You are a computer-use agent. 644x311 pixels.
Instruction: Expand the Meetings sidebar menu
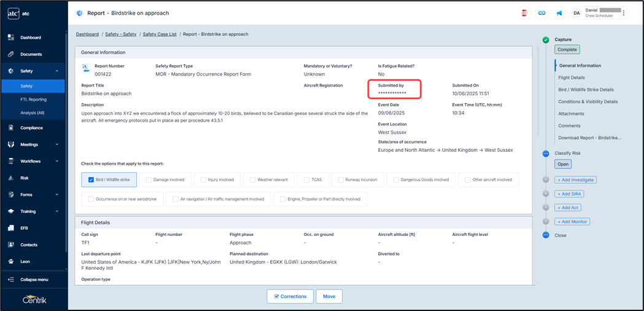[x=57, y=144]
